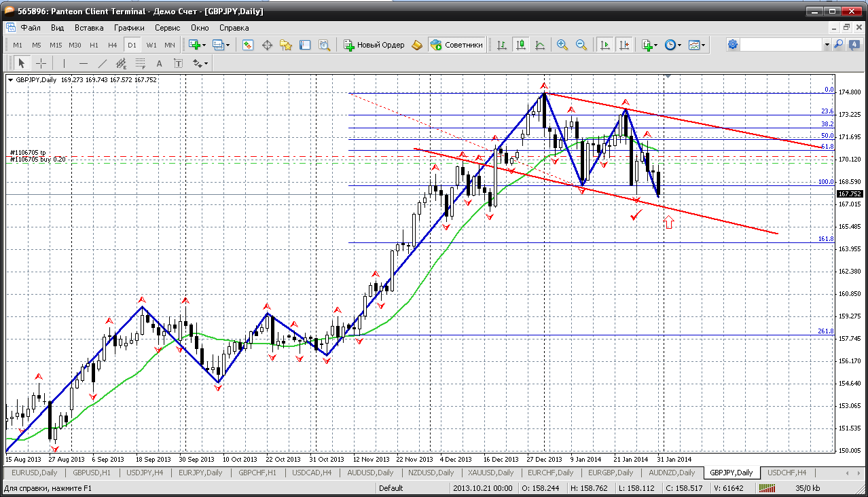
Task: Switch chart to Candlesticks mode
Action: click(x=521, y=45)
